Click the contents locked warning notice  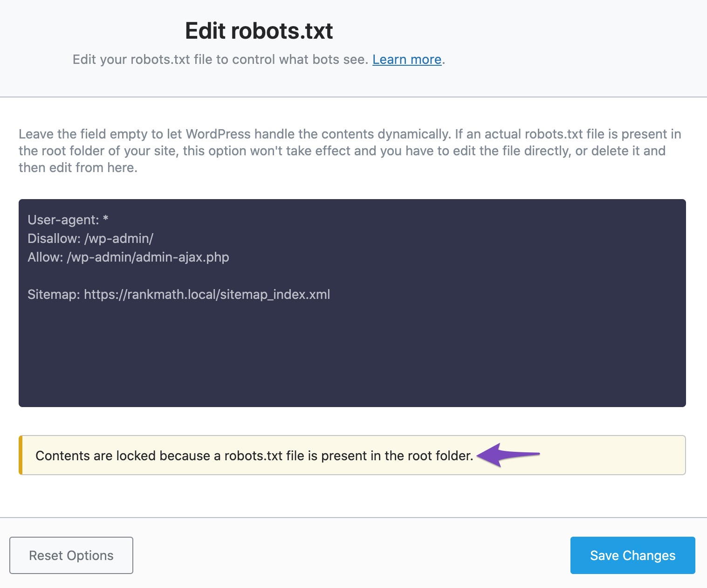pos(352,456)
